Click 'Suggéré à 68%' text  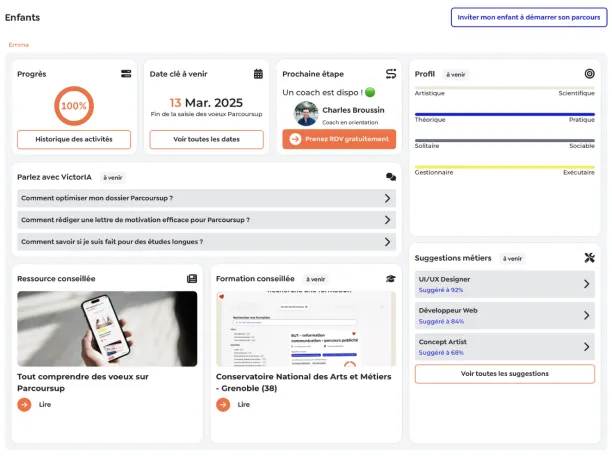pyautogui.click(x=441, y=353)
